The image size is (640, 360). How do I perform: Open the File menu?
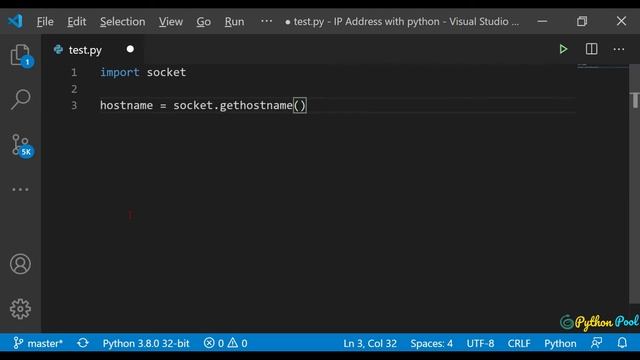coord(45,22)
